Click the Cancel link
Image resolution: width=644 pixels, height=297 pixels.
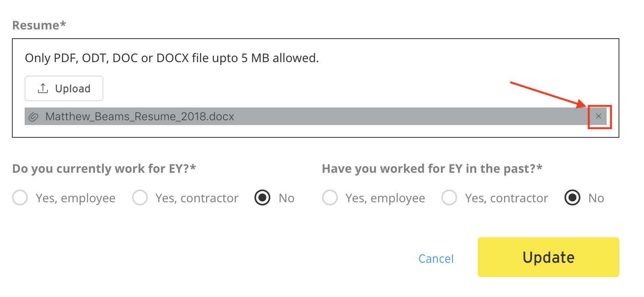click(x=436, y=259)
